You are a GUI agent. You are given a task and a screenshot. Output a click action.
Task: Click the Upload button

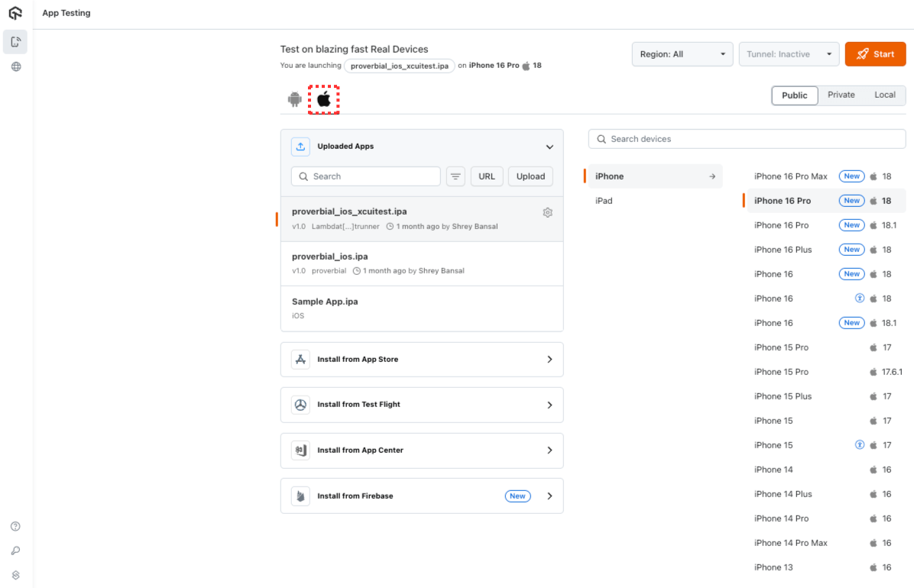tap(530, 176)
